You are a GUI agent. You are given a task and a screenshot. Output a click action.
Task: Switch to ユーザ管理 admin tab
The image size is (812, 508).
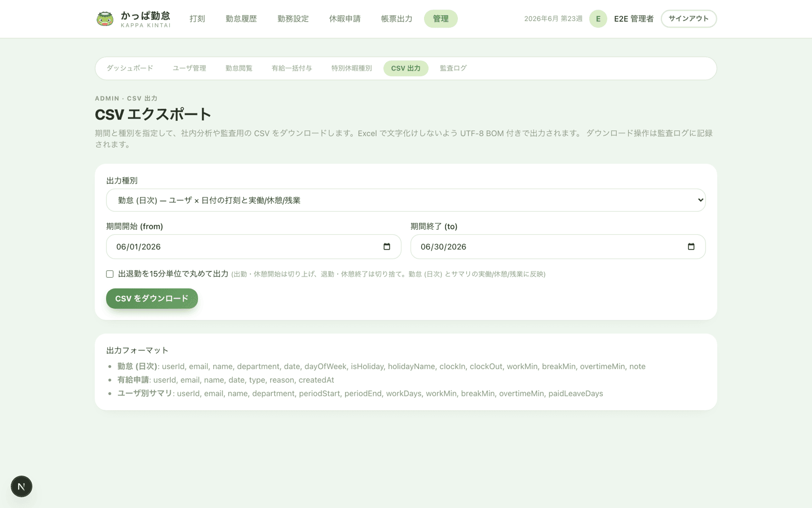click(189, 68)
